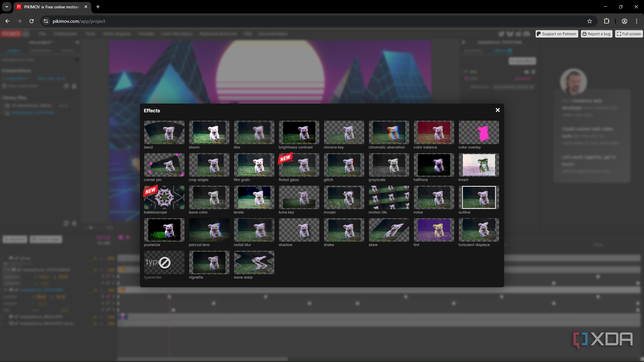
Task: Enter Full screen mode
Action: coord(629,34)
